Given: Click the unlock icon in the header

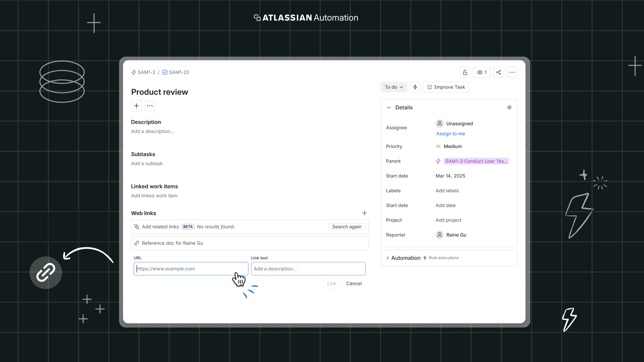Looking at the screenshot, I should pyautogui.click(x=465, y=72).
